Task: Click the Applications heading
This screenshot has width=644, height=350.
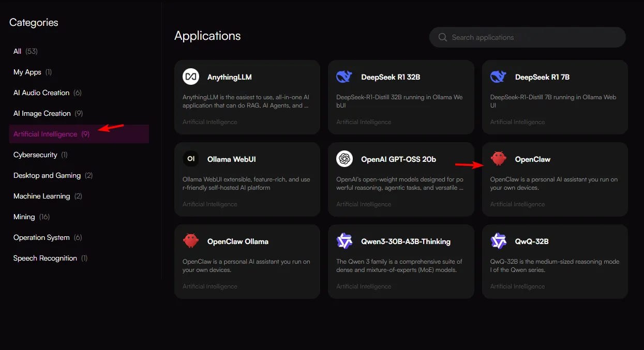Action: click(x=207, y=36)
